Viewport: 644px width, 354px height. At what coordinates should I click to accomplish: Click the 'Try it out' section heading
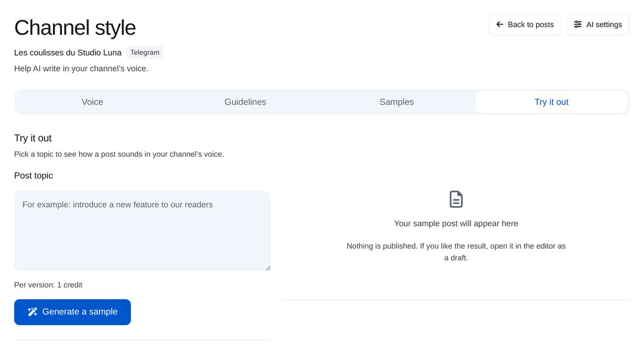(x=33, y=138)
